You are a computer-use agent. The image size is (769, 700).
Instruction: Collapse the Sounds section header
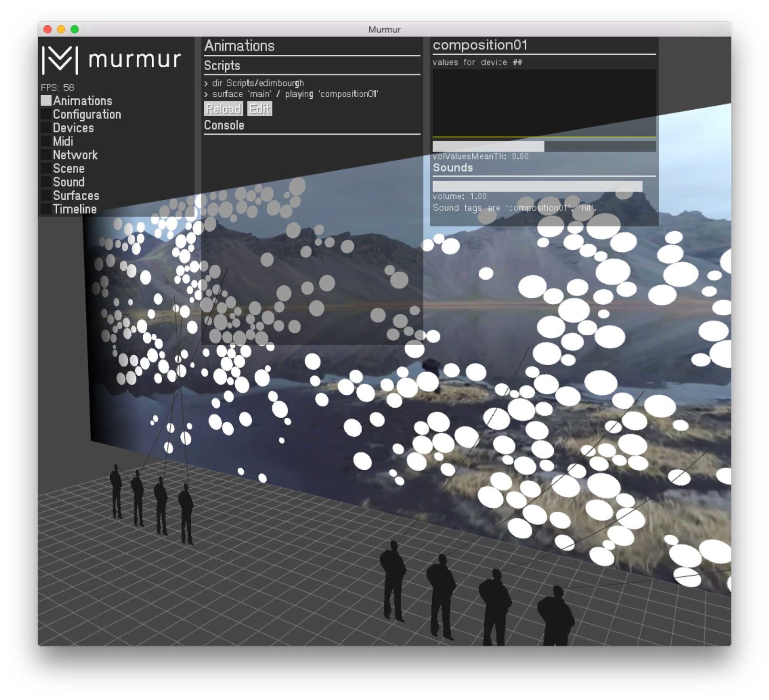click(453, 168)
